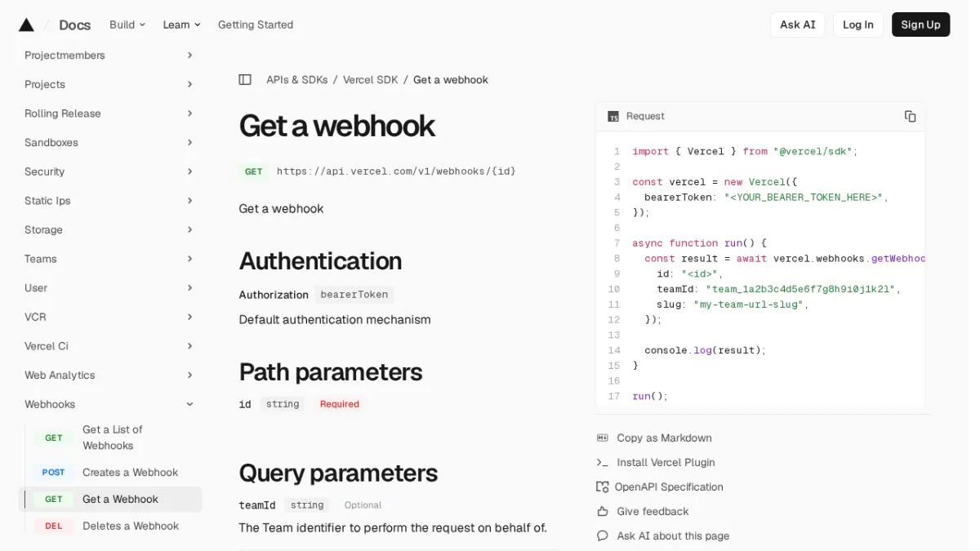Click the Ask AI button
Screen dimensions: 980x551
point(797,24)
